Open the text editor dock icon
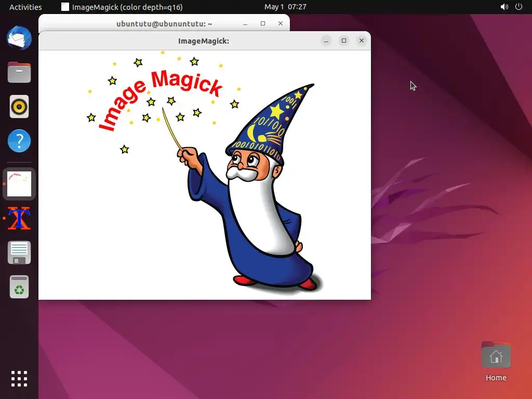 [x=19, y=253]
